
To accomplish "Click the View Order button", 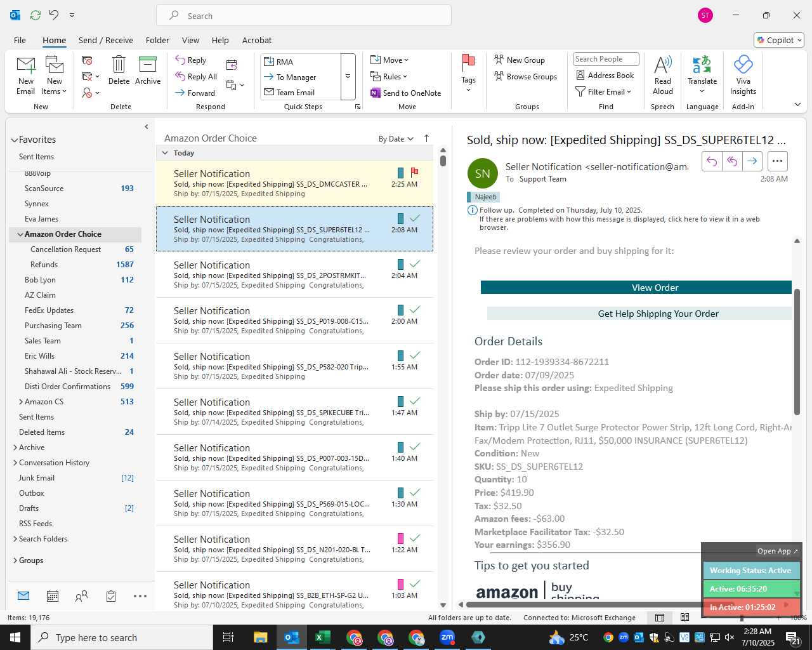I will (x=636, y=288).
